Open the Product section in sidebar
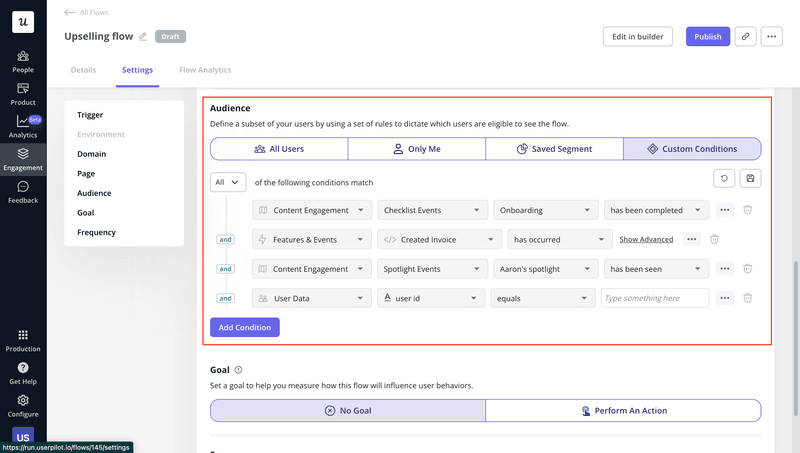Image resolution: width=800 pixels, height=453 pixels. click(23, 94)
